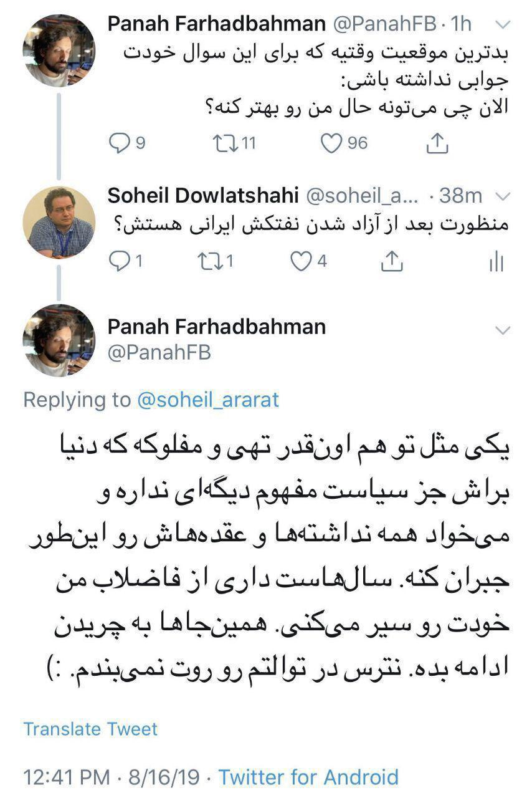Click Translate Tweet link
The width and height of the screenshot is (532, 798).
click(91, 729)
